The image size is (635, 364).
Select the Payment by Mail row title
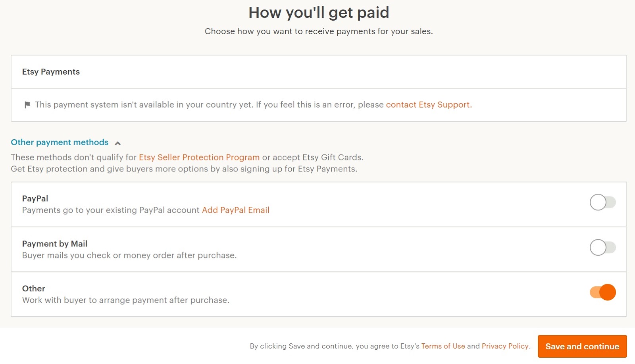[55, 244]
